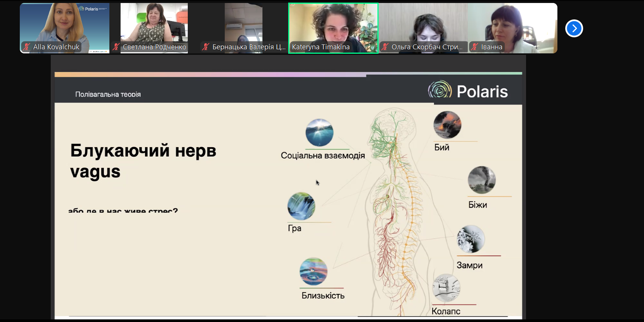
Task: Click Іванна's muted microphone icon
Action: click(475, 47)
